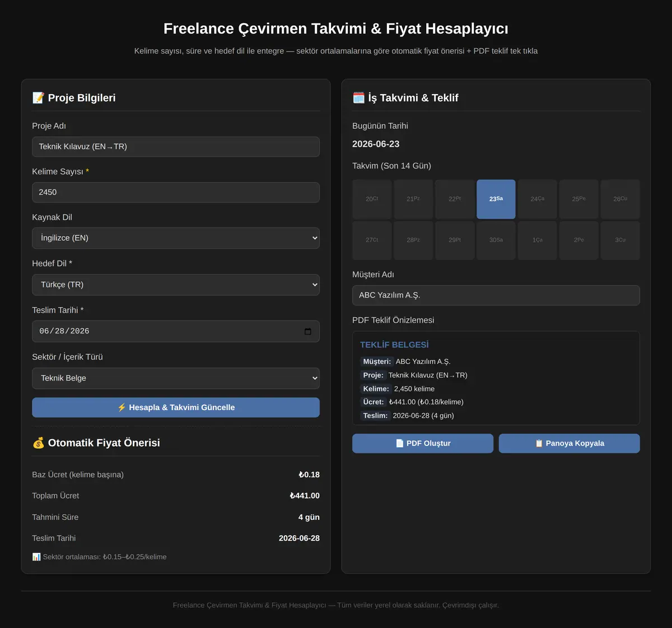Generate the quote with PDF Oluştur
672x628 pixels.
[x=423, y=443]
